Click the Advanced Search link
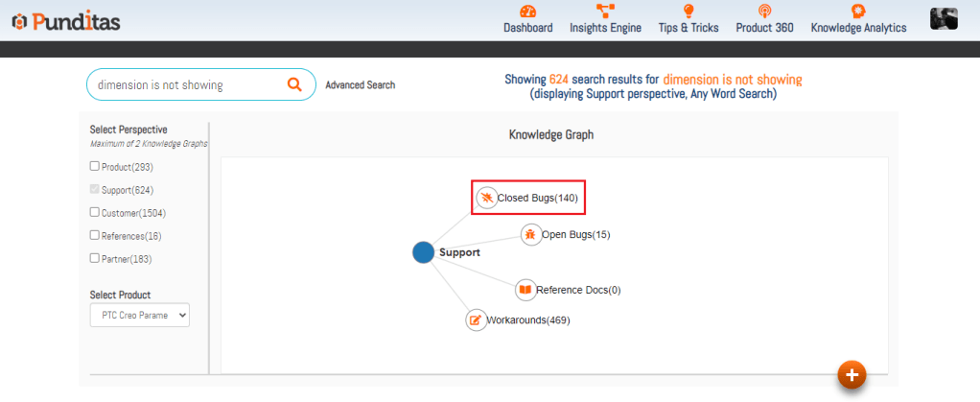The image size is (980, 402). point(360,85)
